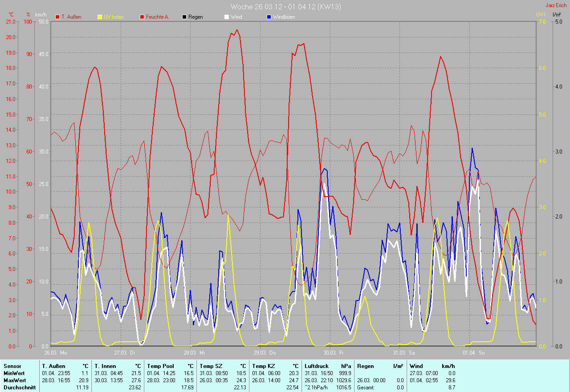Screen dimensions: 570x392
Task: Click Temp Pool minimum value '16.5'
Action: [189, 373]
